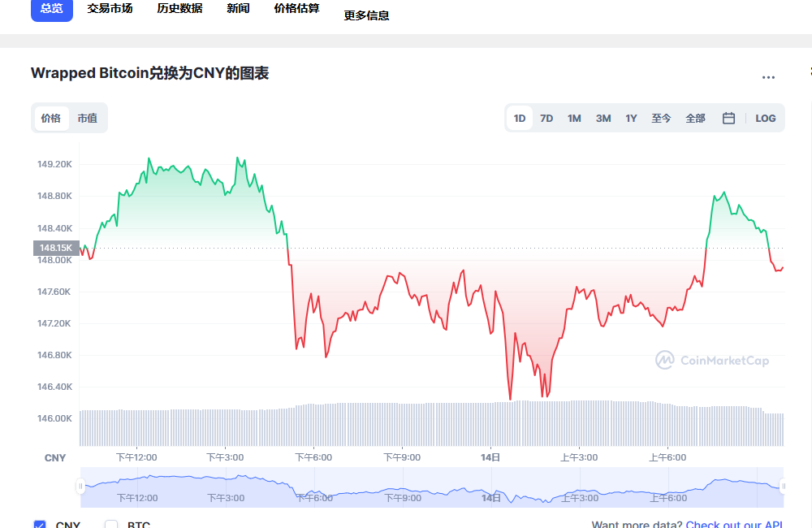Viewport: 812px width, 528px height.
Task: Open the 价格估算 tab
Action: (296, 8)
